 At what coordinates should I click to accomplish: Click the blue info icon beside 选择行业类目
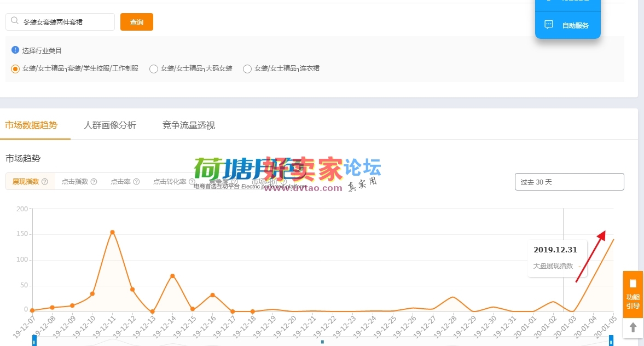coord(15,50)
